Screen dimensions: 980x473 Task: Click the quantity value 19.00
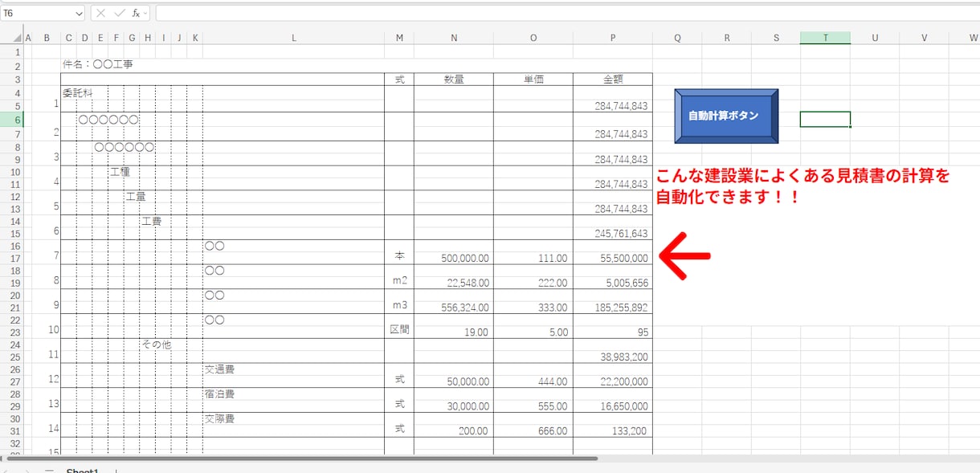pos(477,332)
